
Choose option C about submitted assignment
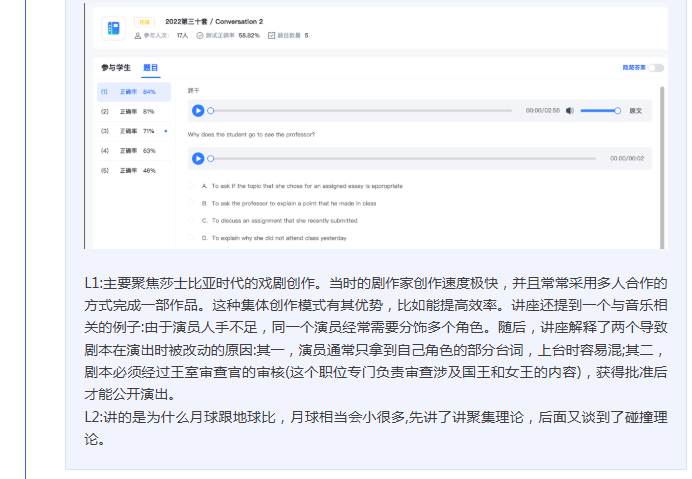191,220
